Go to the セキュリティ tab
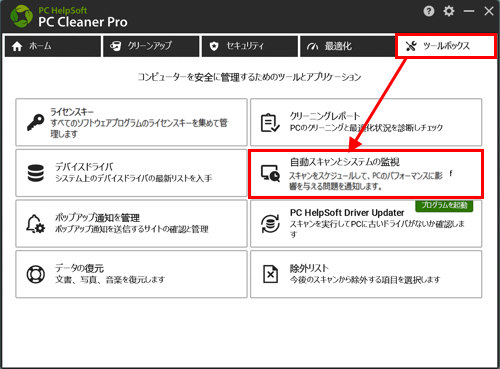This screenshot has width=500, height=369. point(250,46)
